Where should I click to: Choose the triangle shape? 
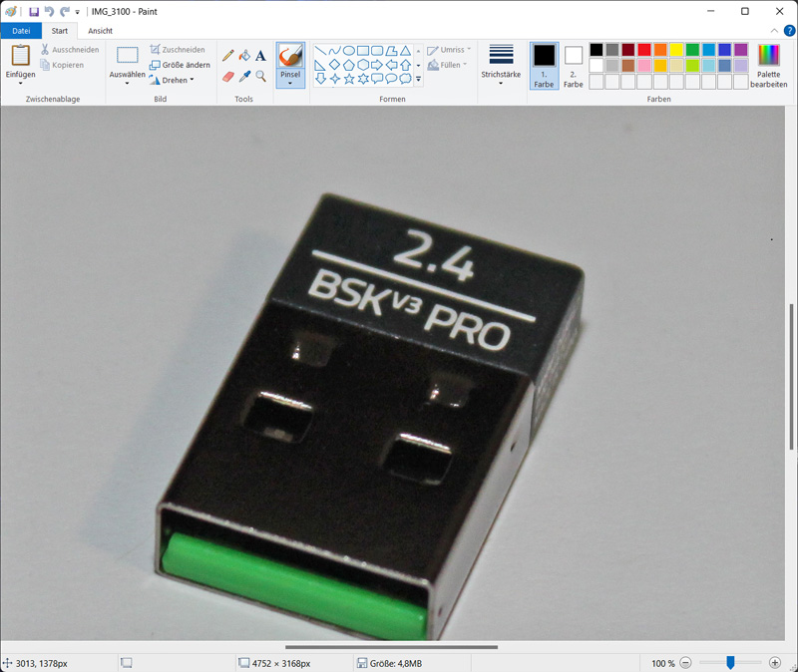pos(406,51)
